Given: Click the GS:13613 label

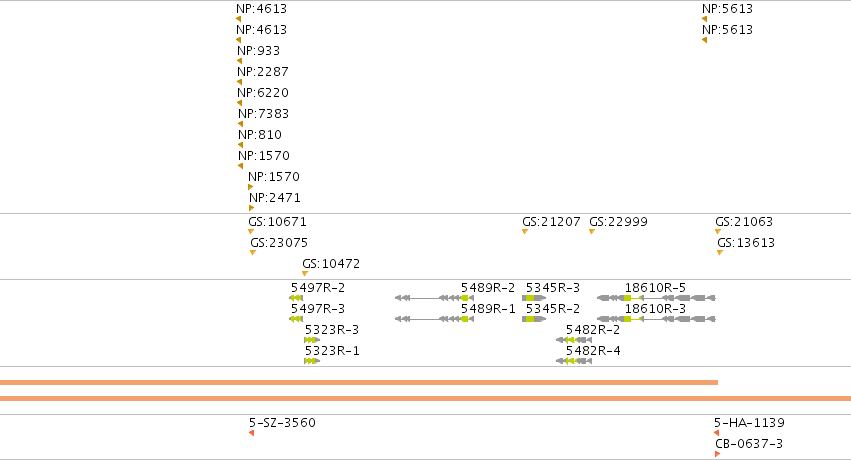Looking at the screenshot, I should [x=746, y=242].
